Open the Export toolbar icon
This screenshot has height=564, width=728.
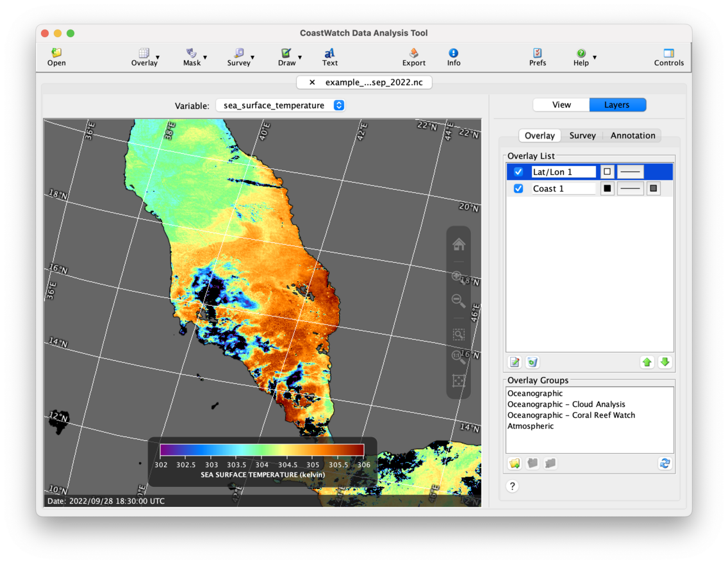(x=413, y=53)
